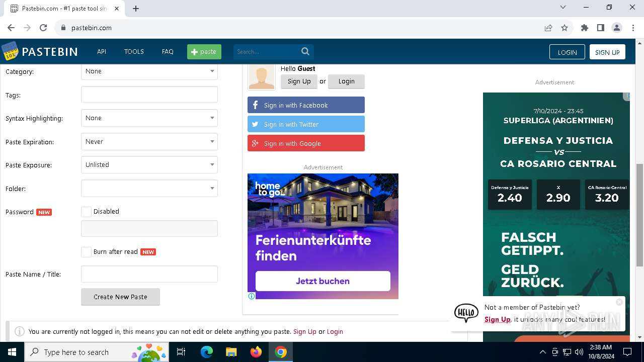This screenshot has height=362, width=644.
Task: Click CA Rosario Central 3.20 odds
Action: tap(607, 194)
